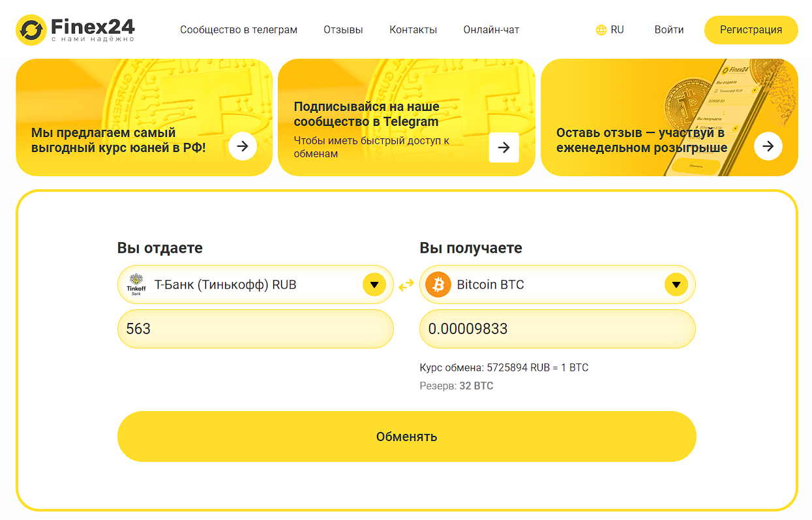812x520 pixels.
Task: Click arrow on yuan rate banner
Action: [243, 146]
